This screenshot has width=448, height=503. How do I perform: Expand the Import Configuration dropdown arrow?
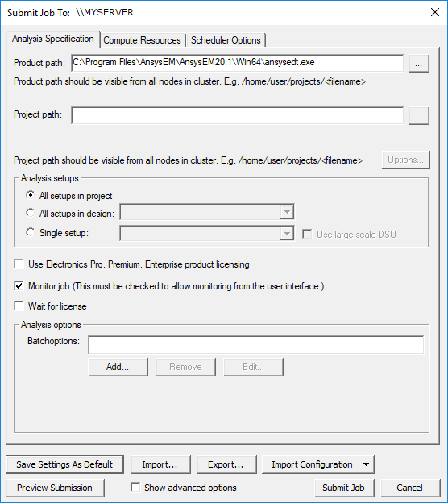[x=366, y=464]
